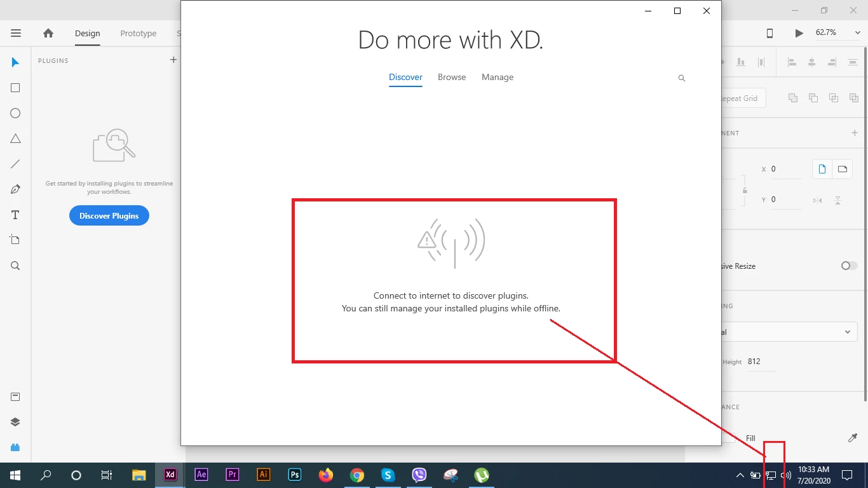Click the Repeat Grid button
868x488 pixels.
click(743, 98)
